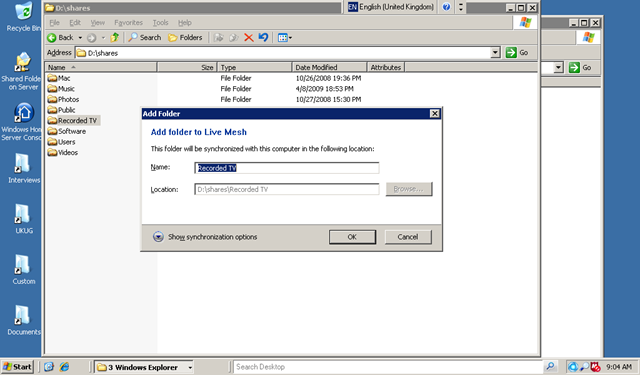Open the Edit menu
Viewport: 640px width, 375px height.
[x=75, y=23]
